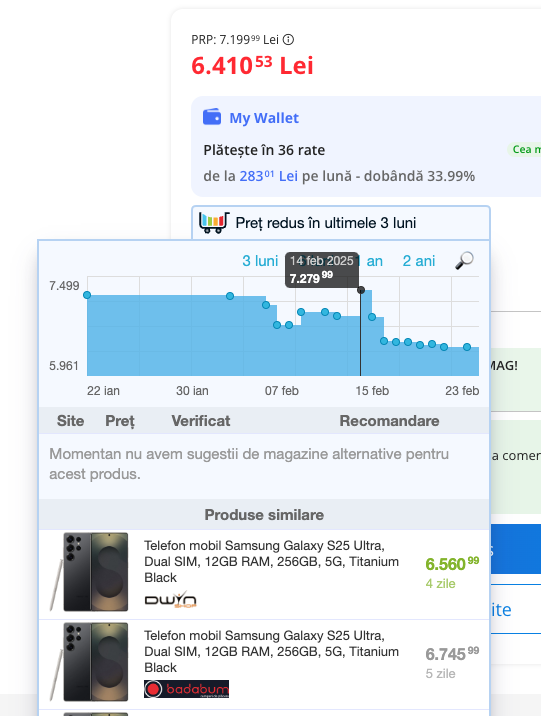Click the Plătește în 36 rate text
Screen dimensions: 541x716
tap(264, 150)
